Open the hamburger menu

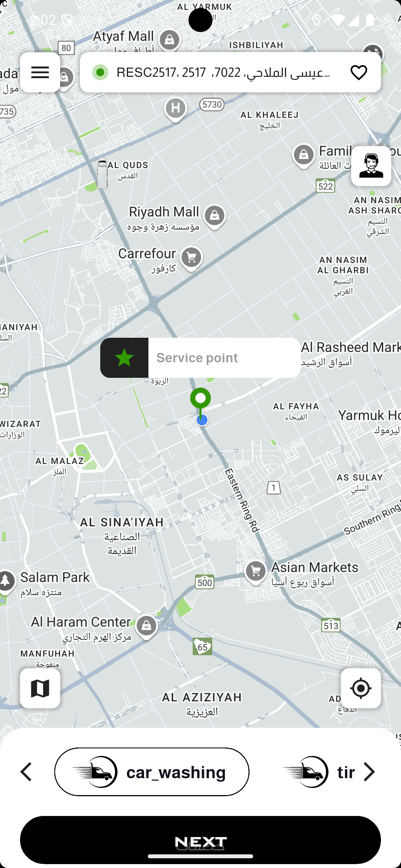pyautogui.click(x=40, y=72)
